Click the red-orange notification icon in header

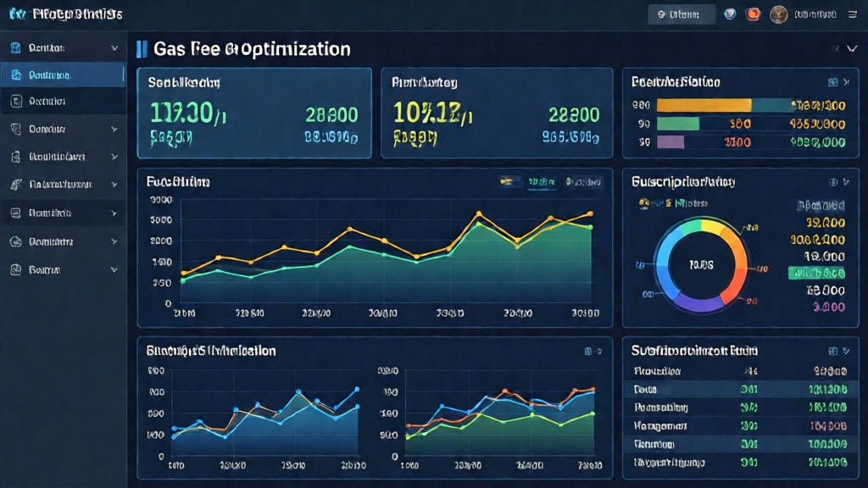753,14
